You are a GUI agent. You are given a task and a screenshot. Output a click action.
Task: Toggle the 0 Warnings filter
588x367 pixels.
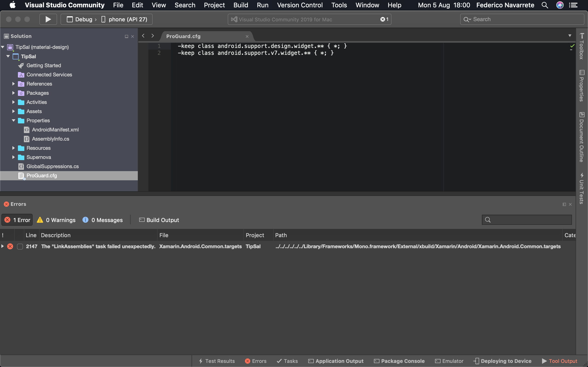56,220
